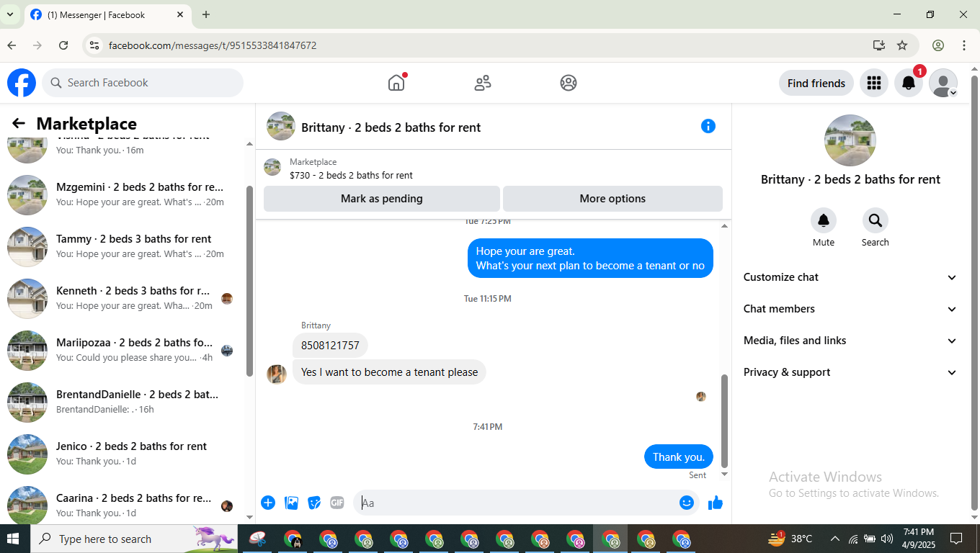Viewport: 980px width, 553px height.
Task: Click Mark as pending
Action: 382,199
